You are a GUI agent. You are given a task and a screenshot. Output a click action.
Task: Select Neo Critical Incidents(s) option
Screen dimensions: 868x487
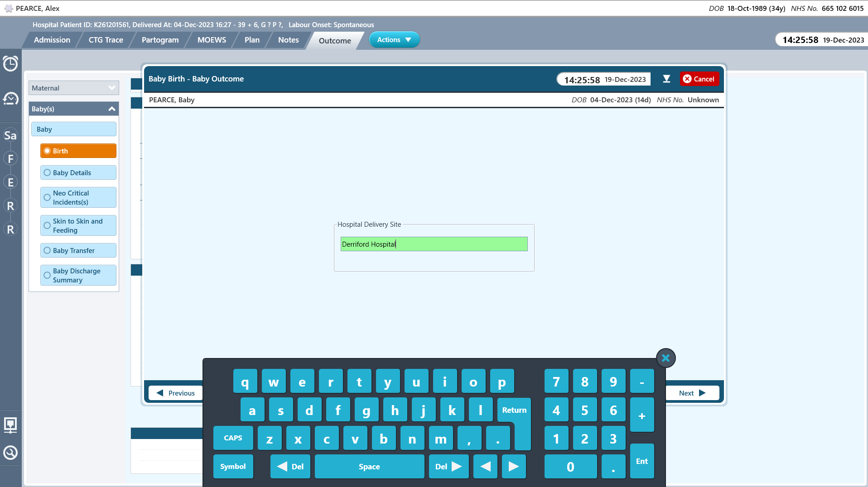coord(78,197)
